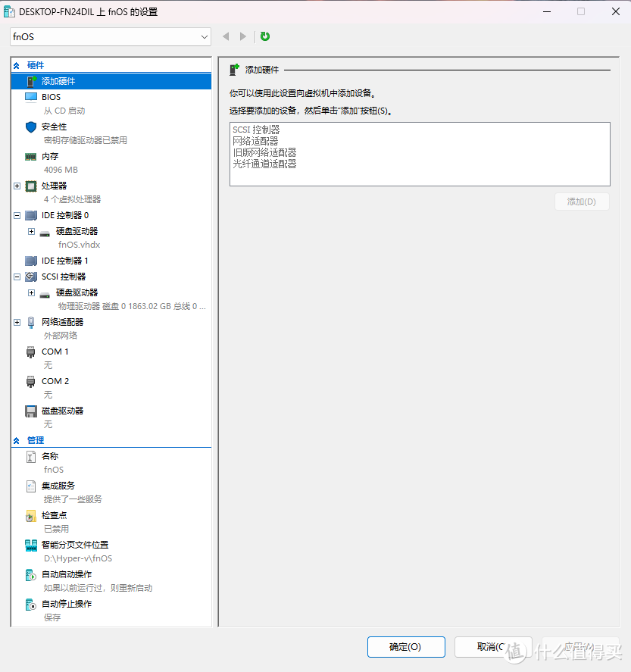Screen dimensions: 631x672
Task: Expand the SCSI physical hard drive node
Action: [x=31, y=292]
